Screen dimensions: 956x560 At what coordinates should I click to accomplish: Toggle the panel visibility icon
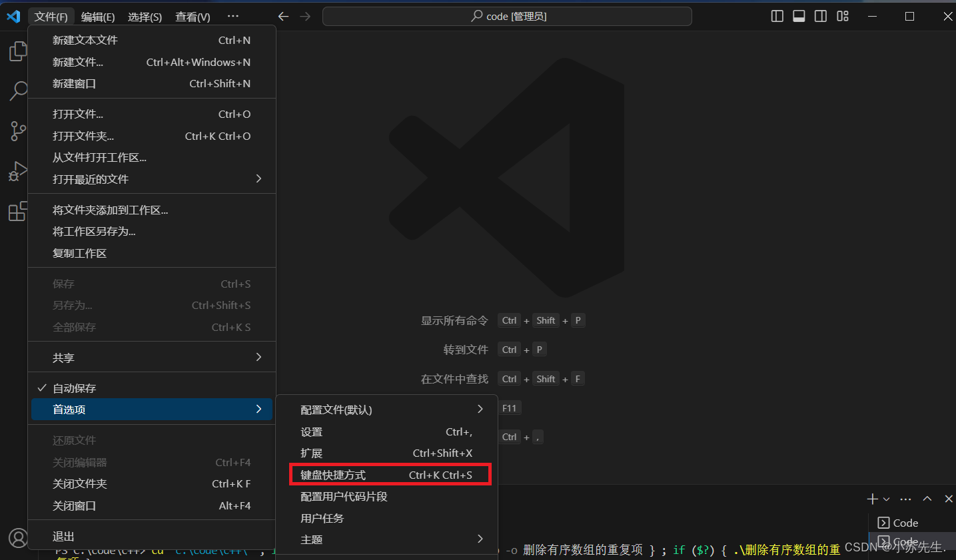pos(798,15)
